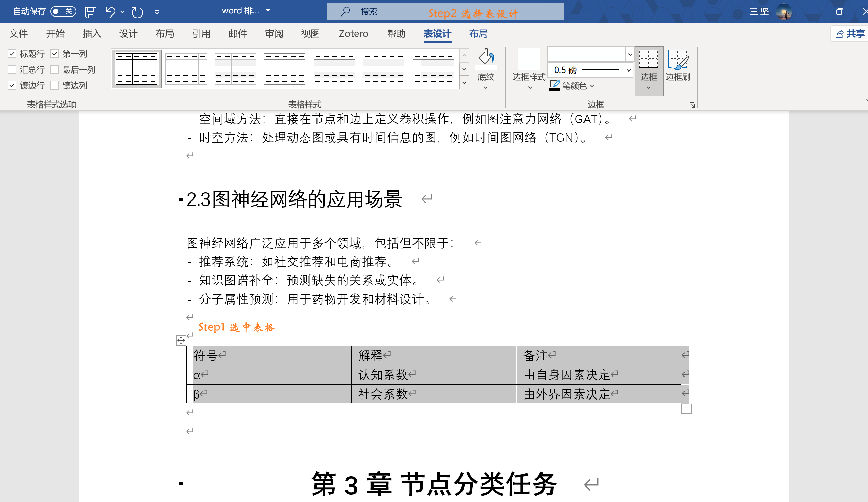Viewport: 868px width, 502px height.
Task: Click the Undo arrow icon
Action: point(110,12)
